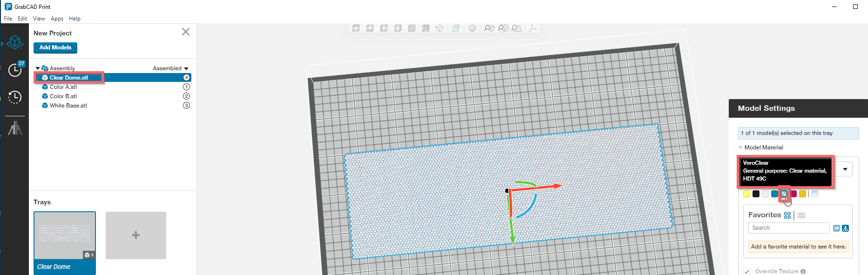Open the Schedule view with 27 badge

[x=15, y=70]
